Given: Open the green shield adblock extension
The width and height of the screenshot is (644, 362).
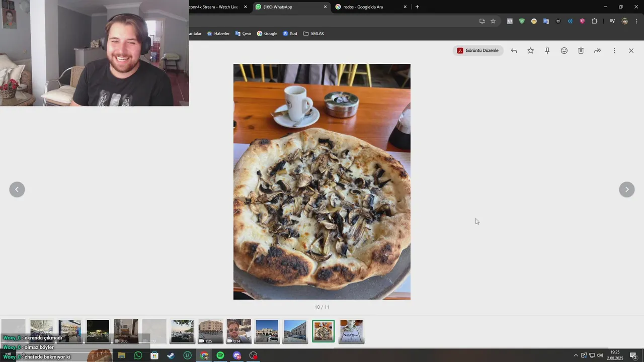Looking at the screenshot, I should coord(522,21).
